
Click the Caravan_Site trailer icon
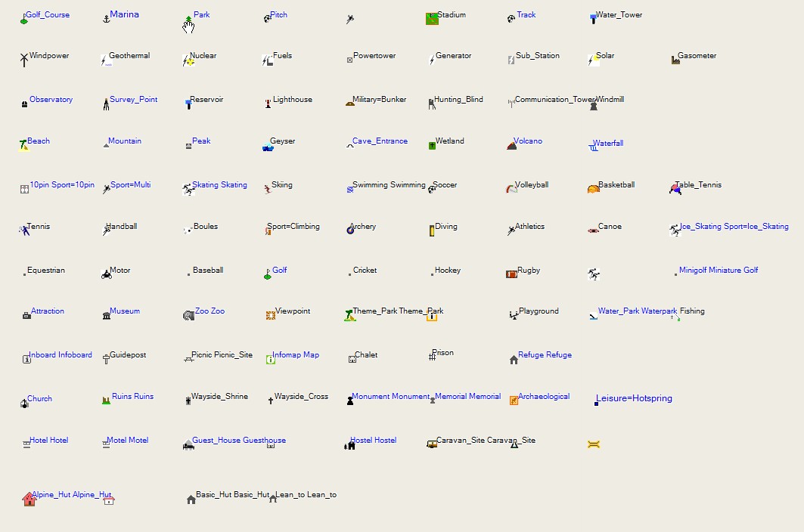click(432, 444)
